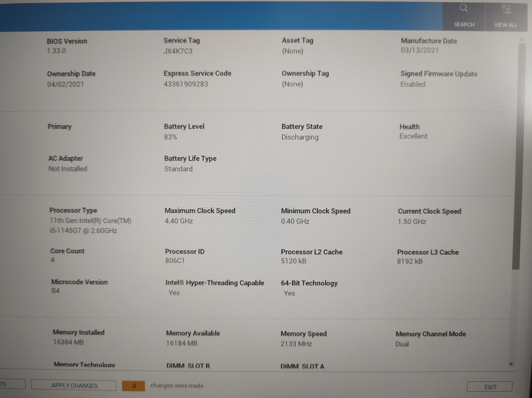Click Ownership Date 04/02/2021
The width and height of the screenshot is (532, 398).
point(65,84)
